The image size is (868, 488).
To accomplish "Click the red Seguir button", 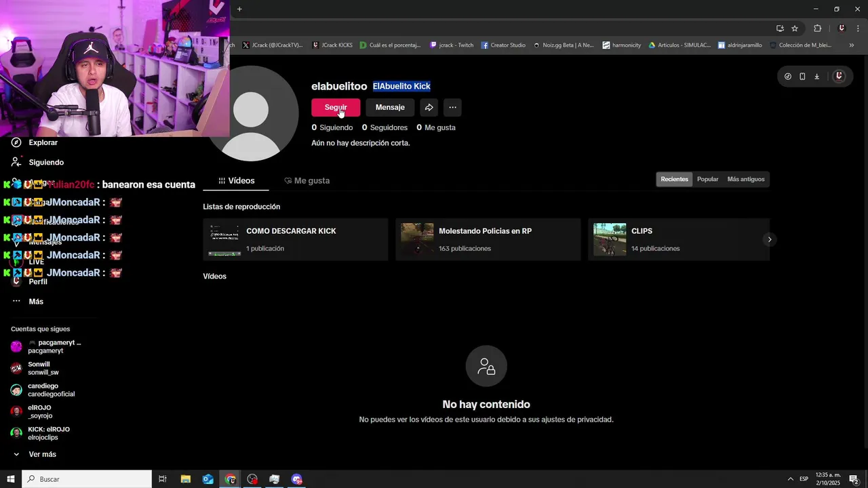I will click(336, 107).
